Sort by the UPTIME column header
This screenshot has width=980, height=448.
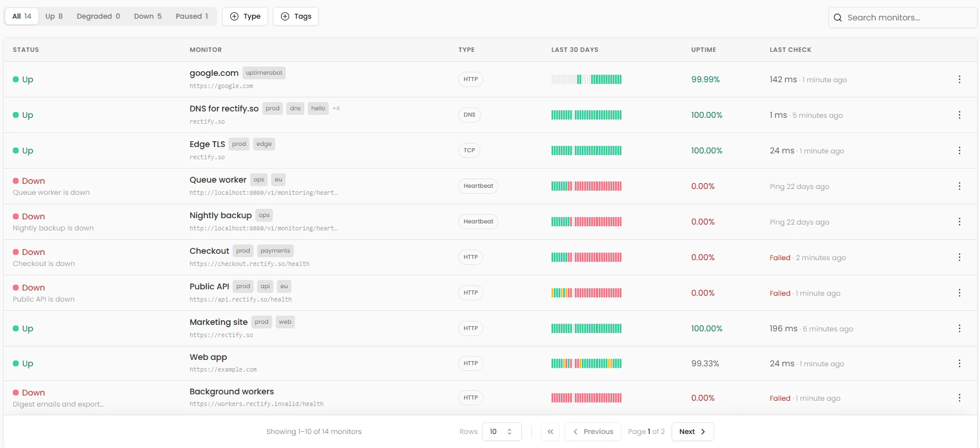(x=704, y=50)
